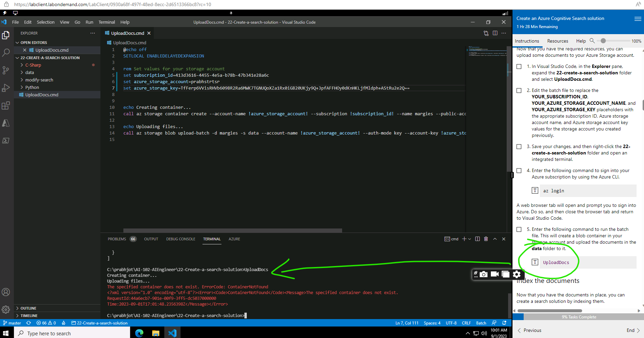The image size is (644, 338).
Task: Maximize the panel with up chevron
Action: (495, 239)
